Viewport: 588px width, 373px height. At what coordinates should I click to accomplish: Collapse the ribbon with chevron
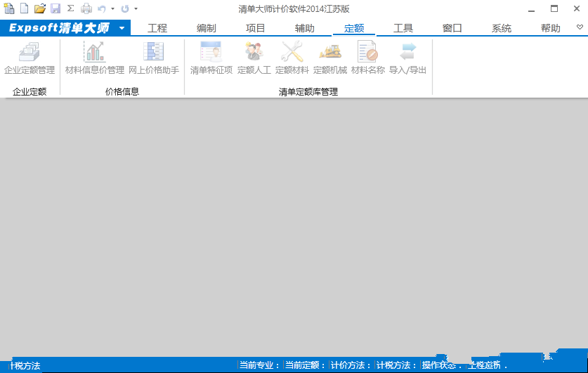580,27
